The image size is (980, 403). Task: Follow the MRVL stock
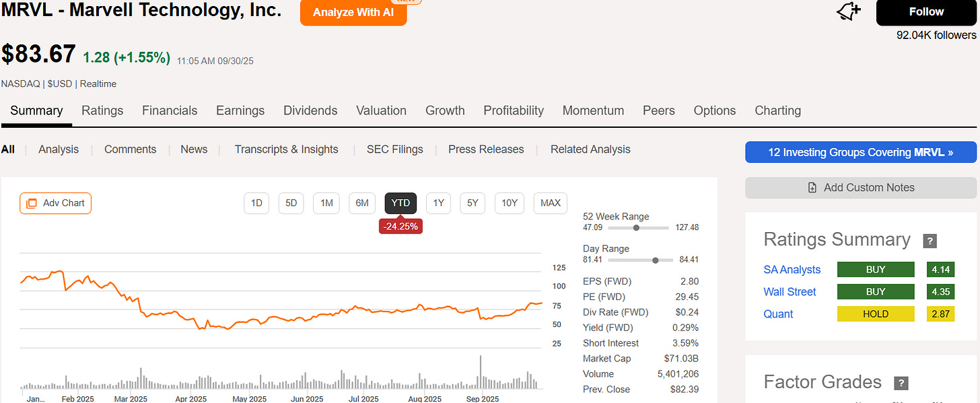pyautogui.click(x=926, y=12)
